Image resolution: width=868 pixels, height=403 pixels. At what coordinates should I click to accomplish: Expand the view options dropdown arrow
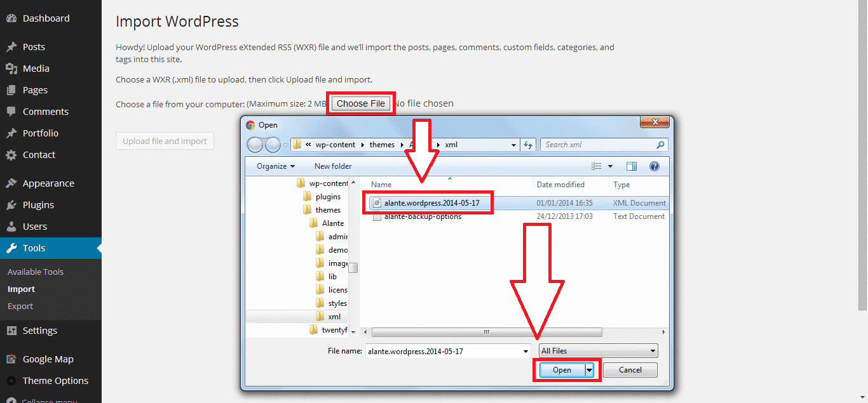611,166
